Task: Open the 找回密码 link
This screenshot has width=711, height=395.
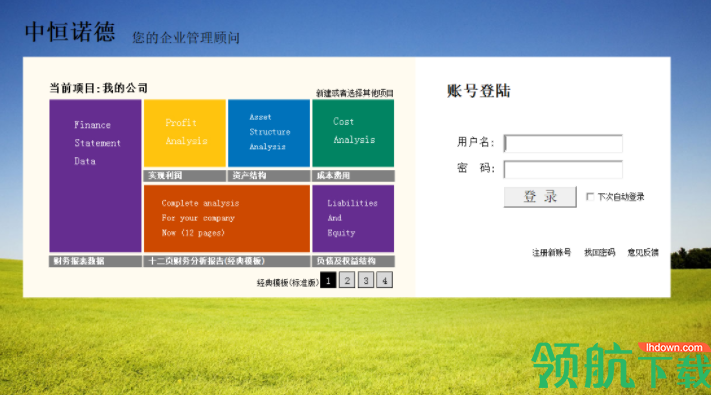Action: click(599, 253)
